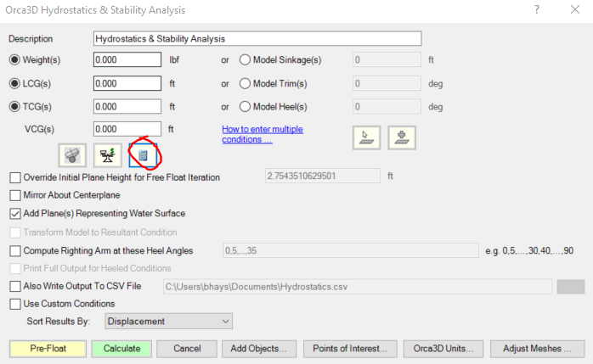Click the Model Sinkage(s) value field
593x364 pixels.
tap(387, 59)
